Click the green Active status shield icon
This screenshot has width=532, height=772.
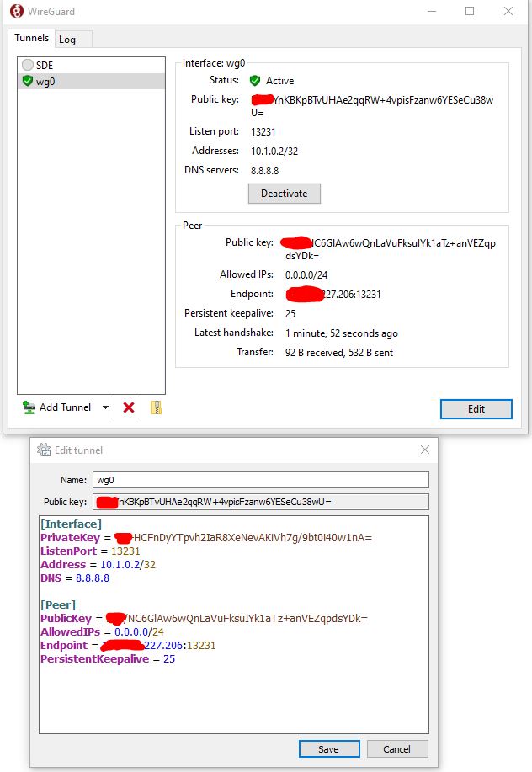(255, 80)
